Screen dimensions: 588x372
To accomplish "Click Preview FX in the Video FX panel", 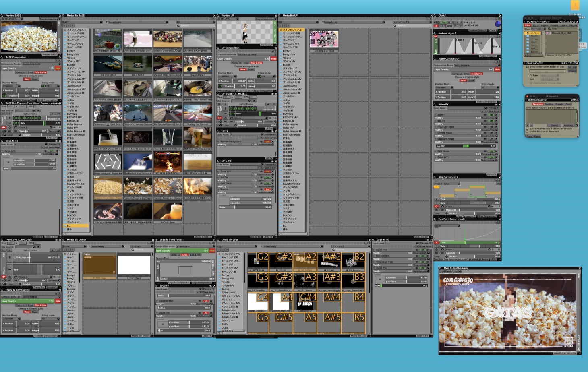I will pyautogui.click(x=494, y=108).
